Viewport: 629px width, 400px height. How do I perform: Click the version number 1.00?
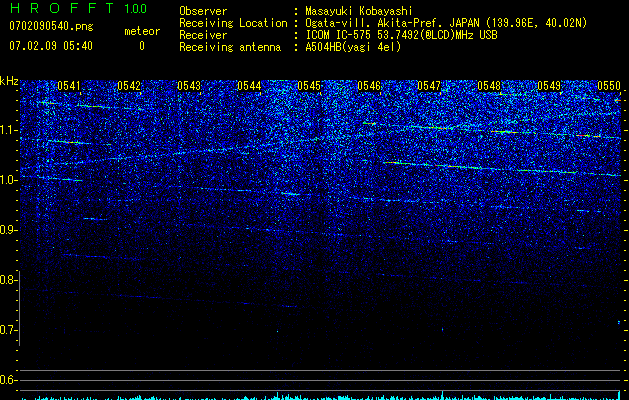(x=136, y=8)
